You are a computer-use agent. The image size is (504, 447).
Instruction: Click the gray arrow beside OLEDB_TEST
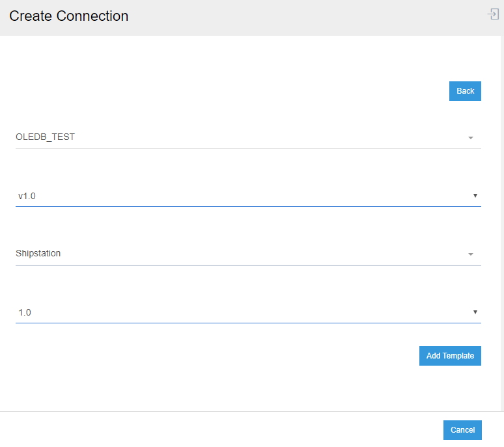(x=470, y=138)
